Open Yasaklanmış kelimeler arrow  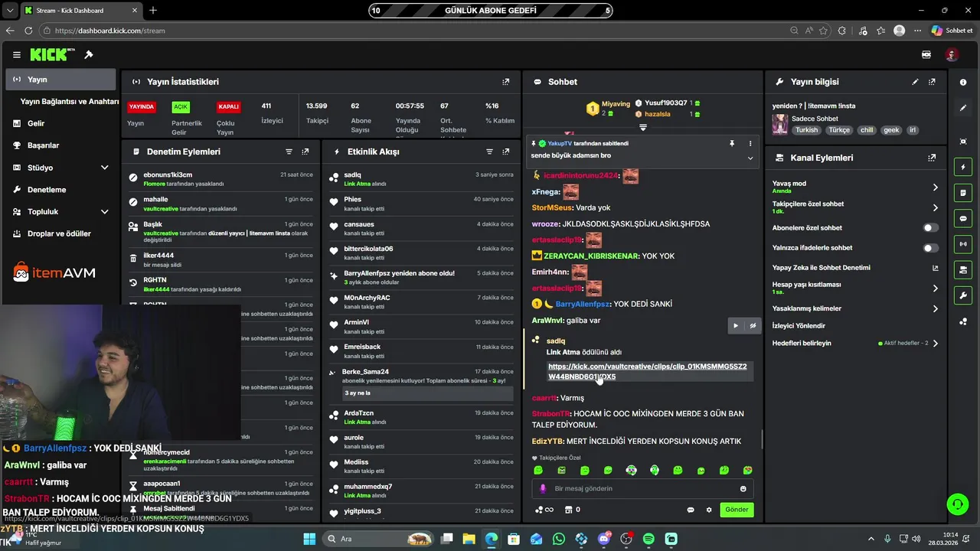(935, 309)
